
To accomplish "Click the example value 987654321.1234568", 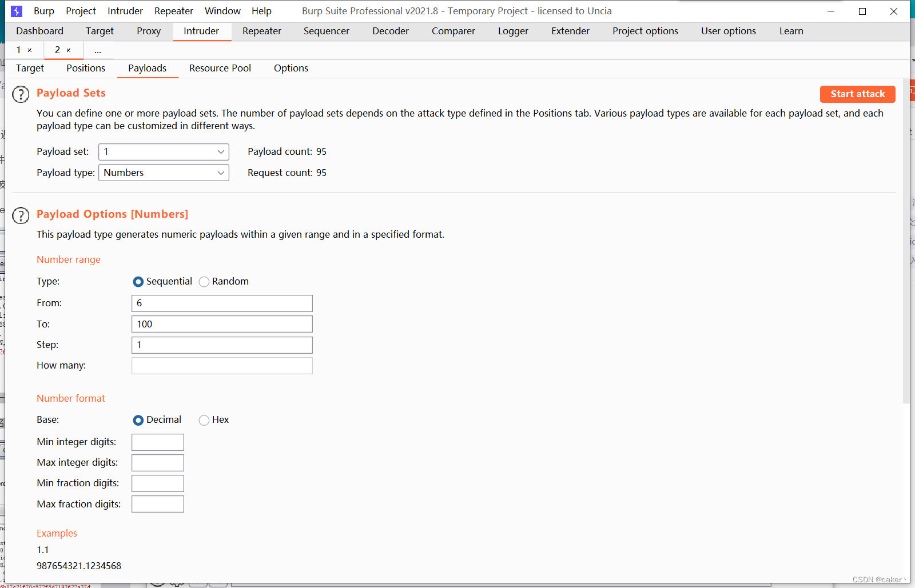I will coord(79,566).
